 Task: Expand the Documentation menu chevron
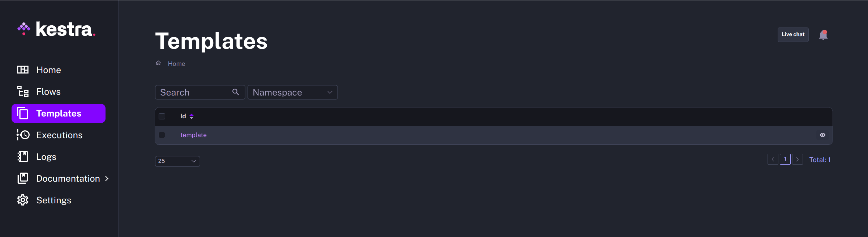[107, 178]
